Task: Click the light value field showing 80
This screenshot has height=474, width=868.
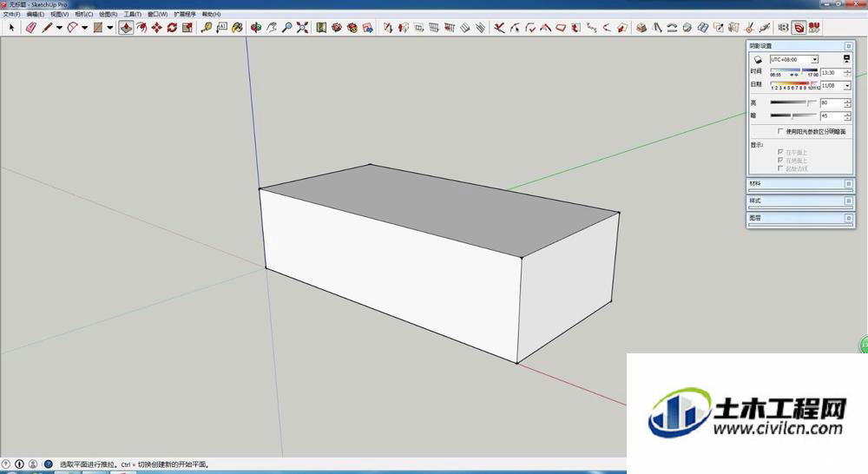Action: point(832,103)
